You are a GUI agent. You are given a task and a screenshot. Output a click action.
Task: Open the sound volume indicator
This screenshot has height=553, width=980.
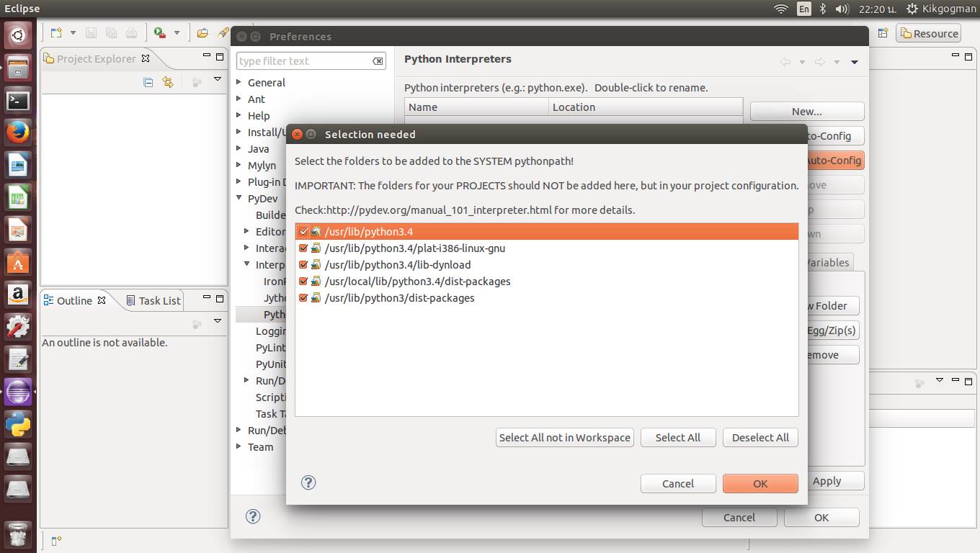coord(842,9)
